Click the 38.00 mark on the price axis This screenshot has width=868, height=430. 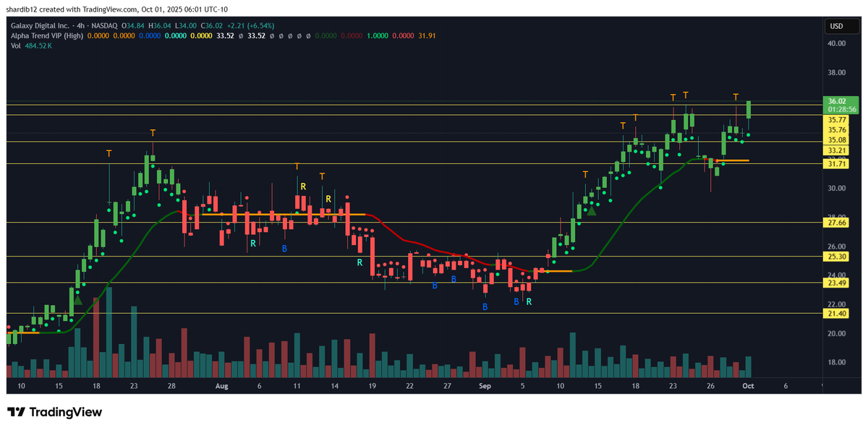tap(837, 73)
